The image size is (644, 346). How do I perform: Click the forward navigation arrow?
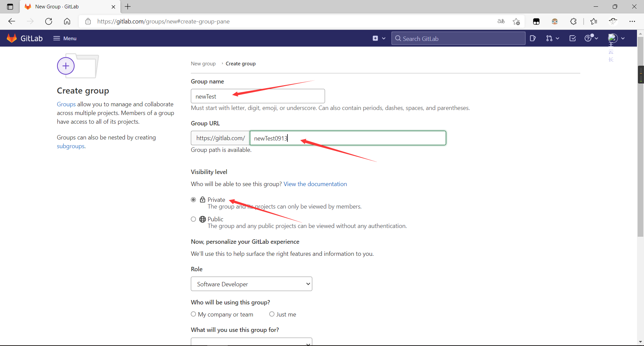(x=30, y=21)
